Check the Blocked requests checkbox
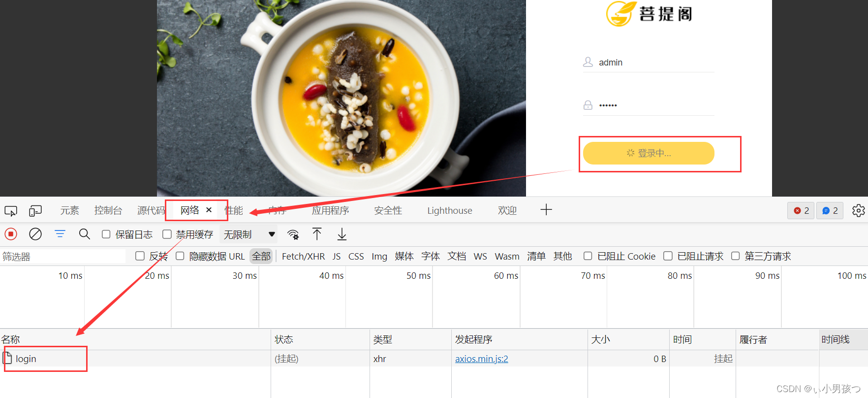The height and width of the screenshot is (398, 868). (x=668, y=256)
